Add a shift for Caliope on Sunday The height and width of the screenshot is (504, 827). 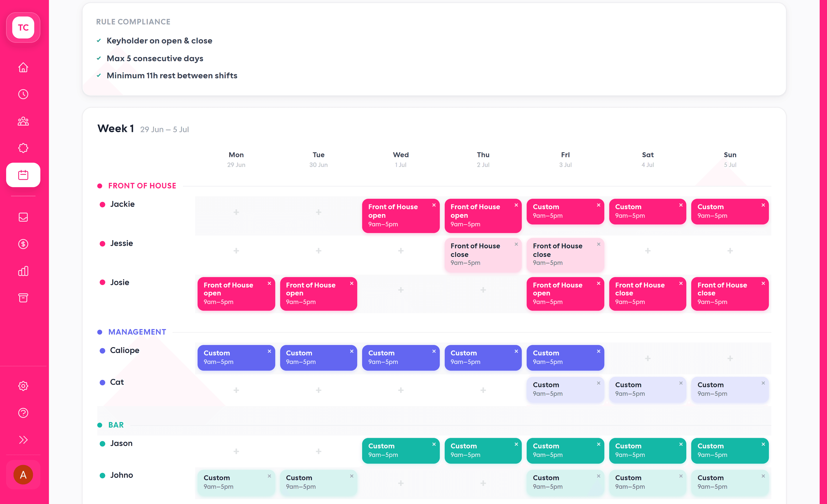(730, 358)
